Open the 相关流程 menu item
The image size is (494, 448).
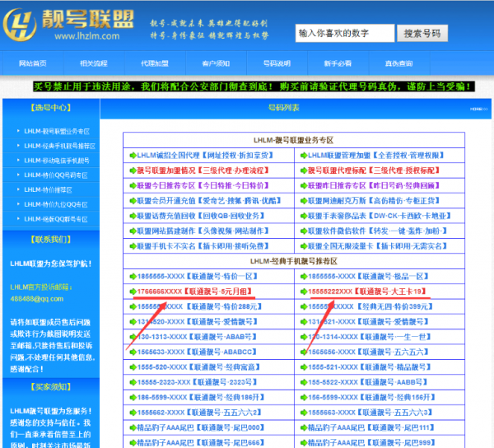pos(94,63)
